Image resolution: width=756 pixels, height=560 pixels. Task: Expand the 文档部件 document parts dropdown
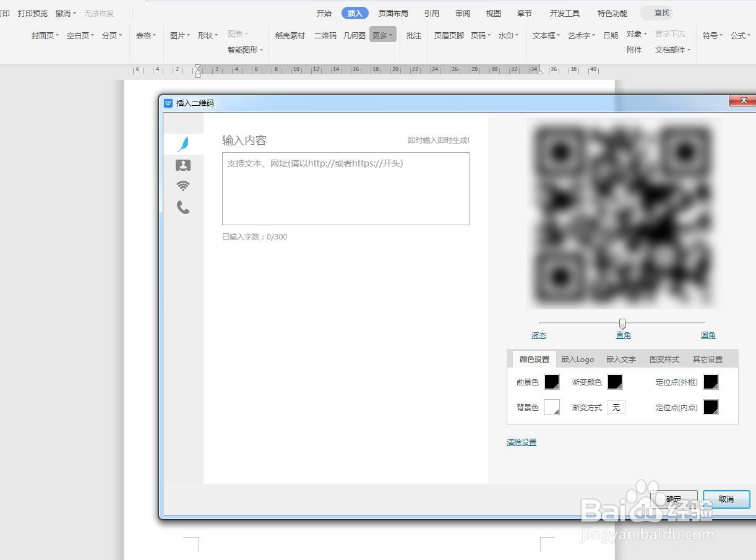pyautogui.click(x=673, y=50)
